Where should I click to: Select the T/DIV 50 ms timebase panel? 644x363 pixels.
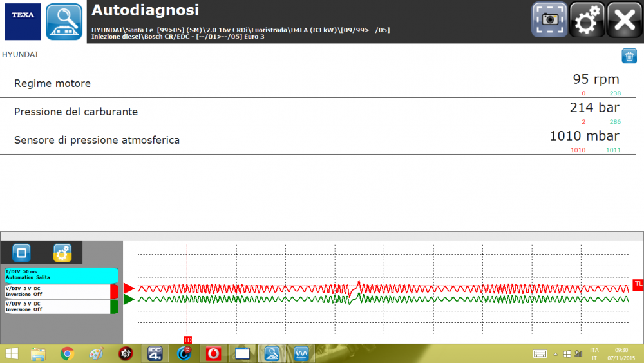coord(61,275)
